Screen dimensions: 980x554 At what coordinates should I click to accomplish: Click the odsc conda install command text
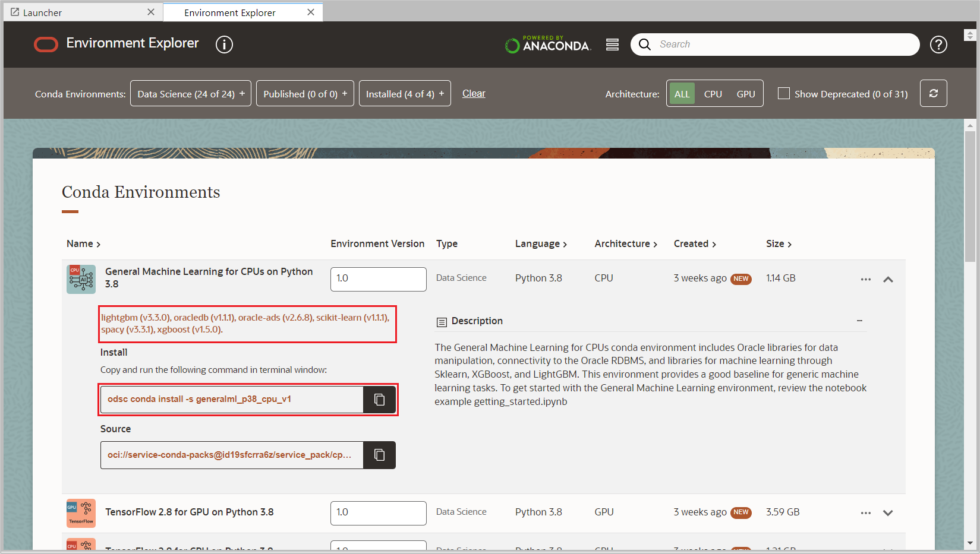tap(199, 399)
